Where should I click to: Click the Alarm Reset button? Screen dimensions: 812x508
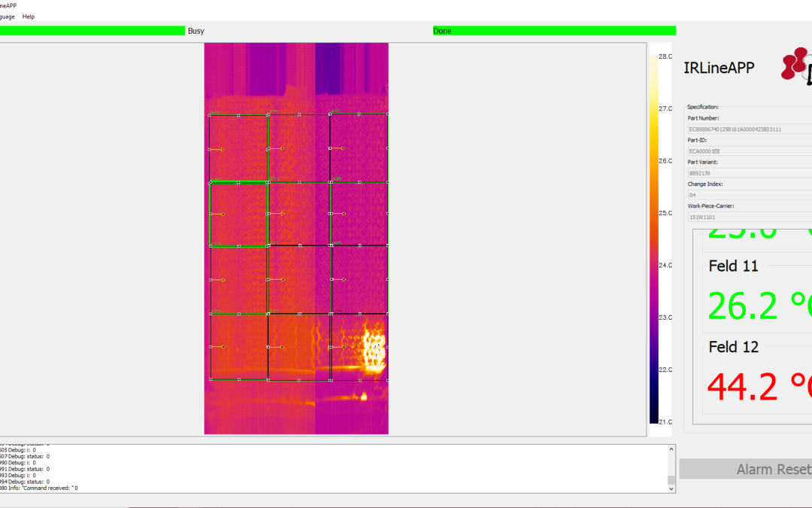tap(746, 469)
